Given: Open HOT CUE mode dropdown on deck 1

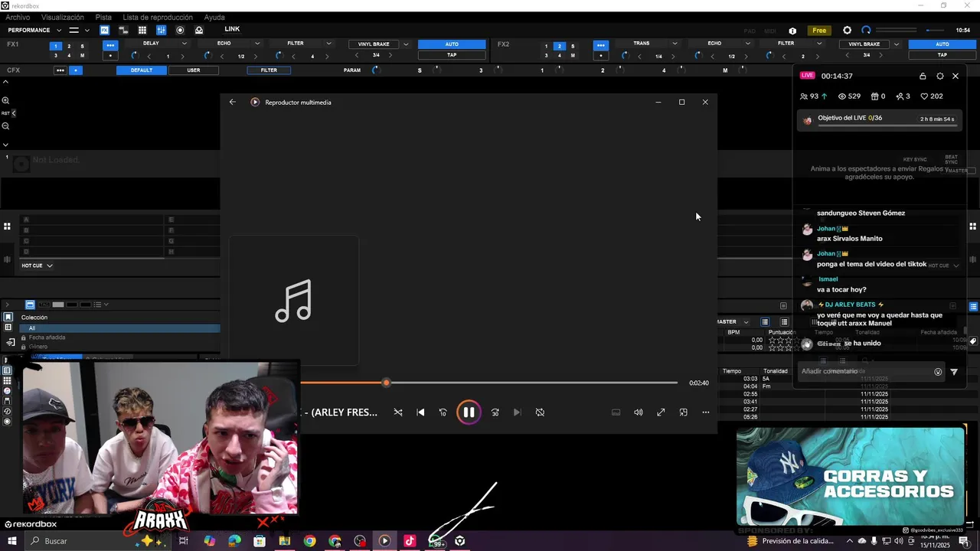Looking at the screenshot, I should pos(37,266).
